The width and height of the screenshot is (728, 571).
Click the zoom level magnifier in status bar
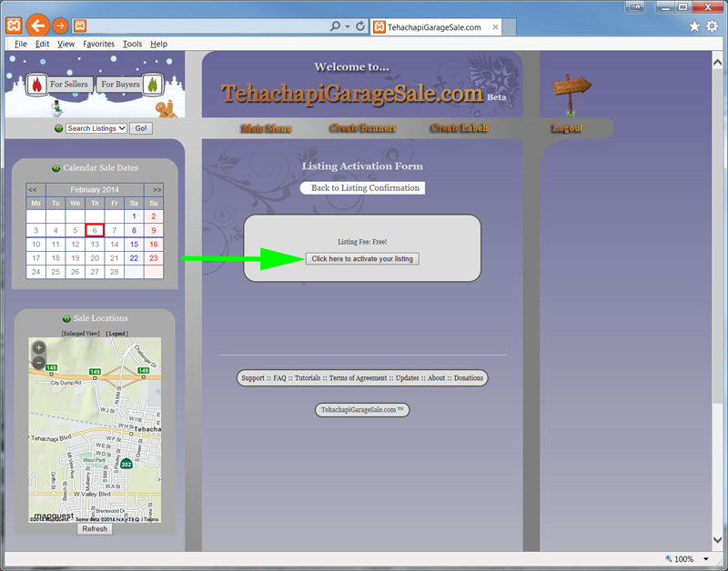[x=669, y=558]
